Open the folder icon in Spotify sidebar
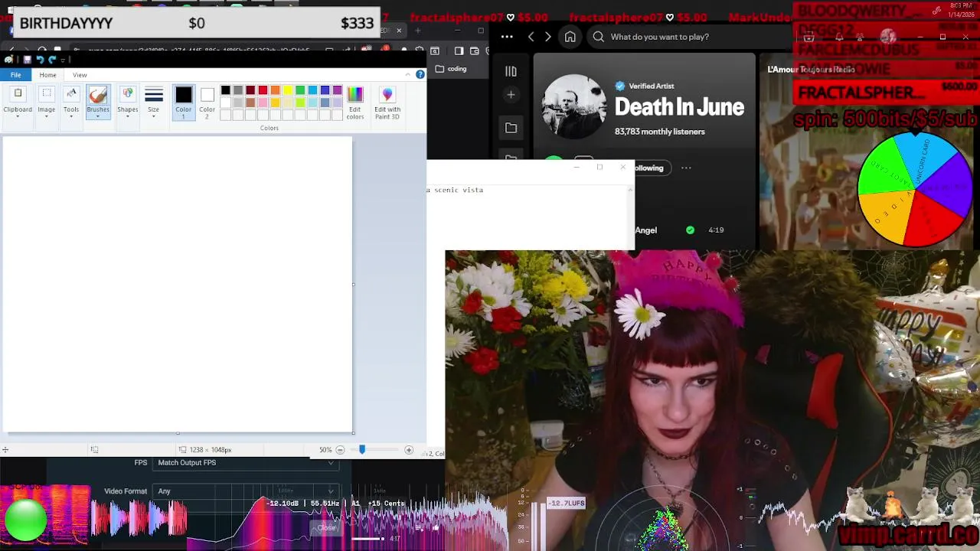Viewport: 980px width, 551px height. point(511,128)
